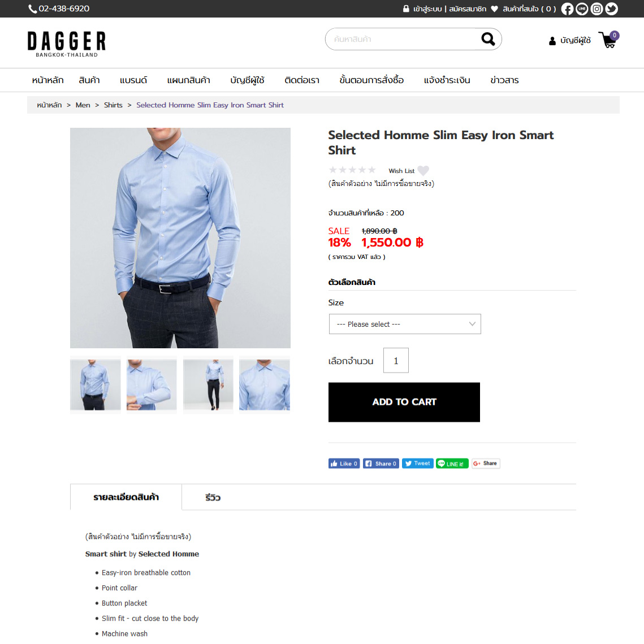Viewport: 644px width, 644px height.
Task: Add item via Wish List heart
Action: tap(423, 170)
